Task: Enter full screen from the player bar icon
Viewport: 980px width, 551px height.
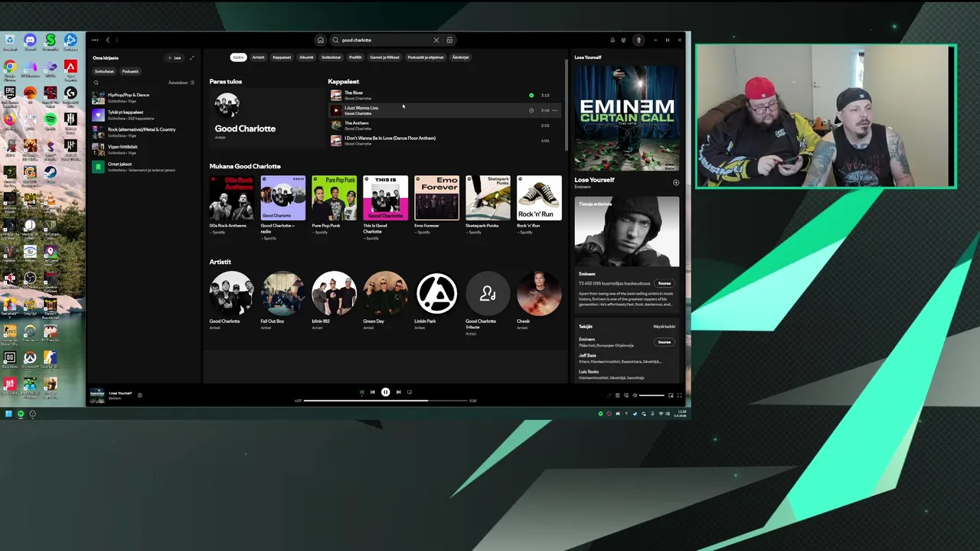Action: pyautogui.click(x=679, y=396)
